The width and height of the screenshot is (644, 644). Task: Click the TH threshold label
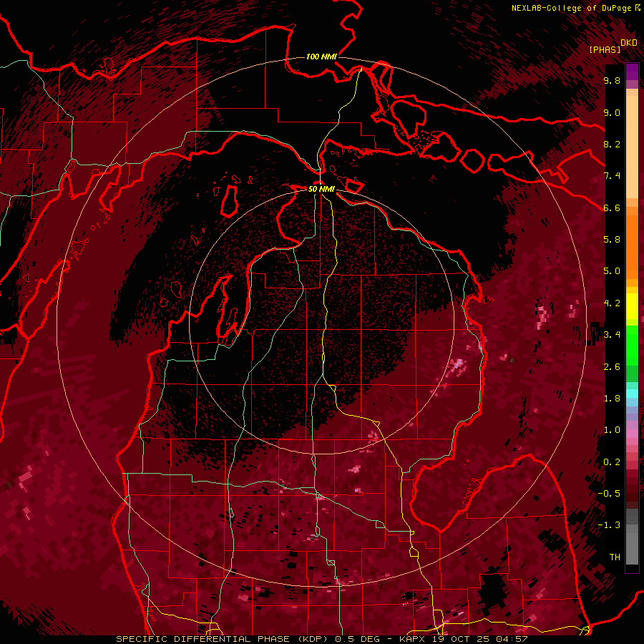tap(615, 557)
